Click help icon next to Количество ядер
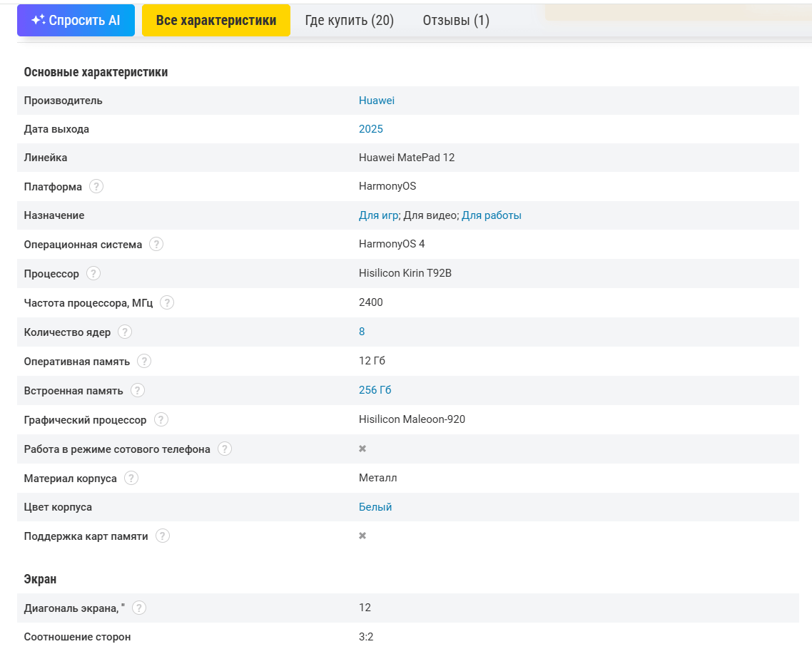 click(125, 332)
